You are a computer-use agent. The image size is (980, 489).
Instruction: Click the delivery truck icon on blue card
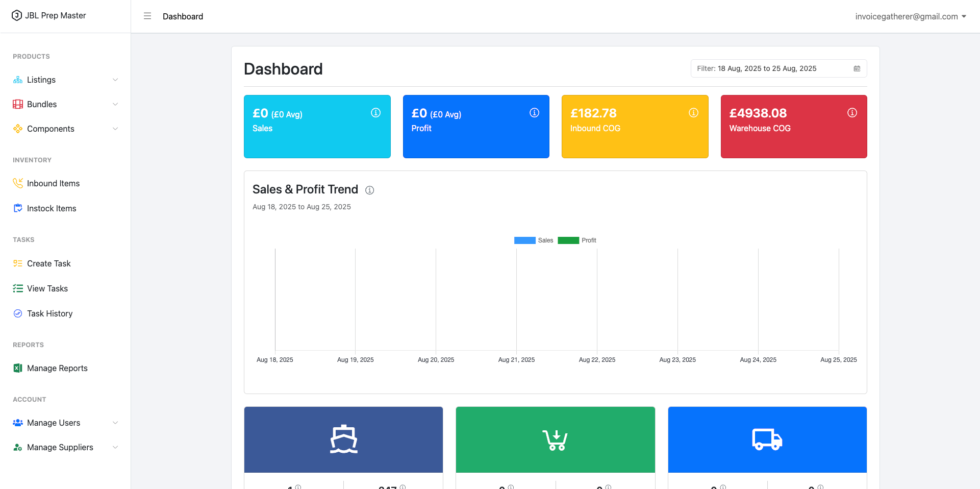pos(767,439)
